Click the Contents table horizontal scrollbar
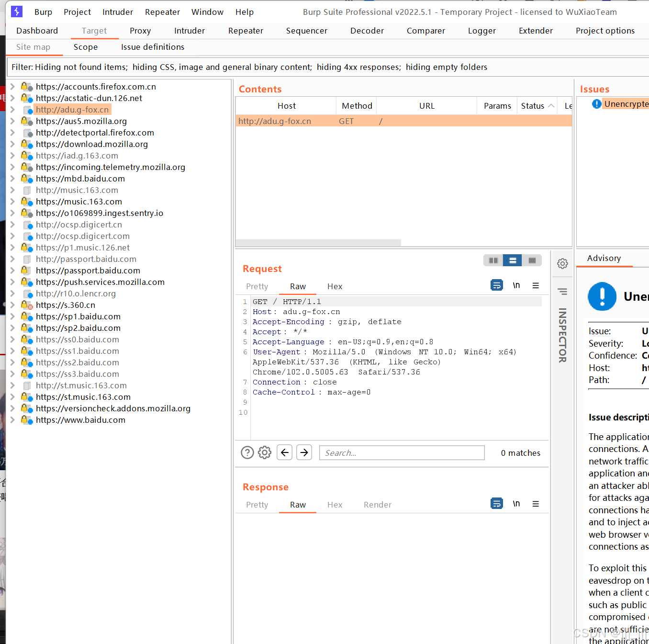Viewport: 649px width, 644px height. coord(319,243)
